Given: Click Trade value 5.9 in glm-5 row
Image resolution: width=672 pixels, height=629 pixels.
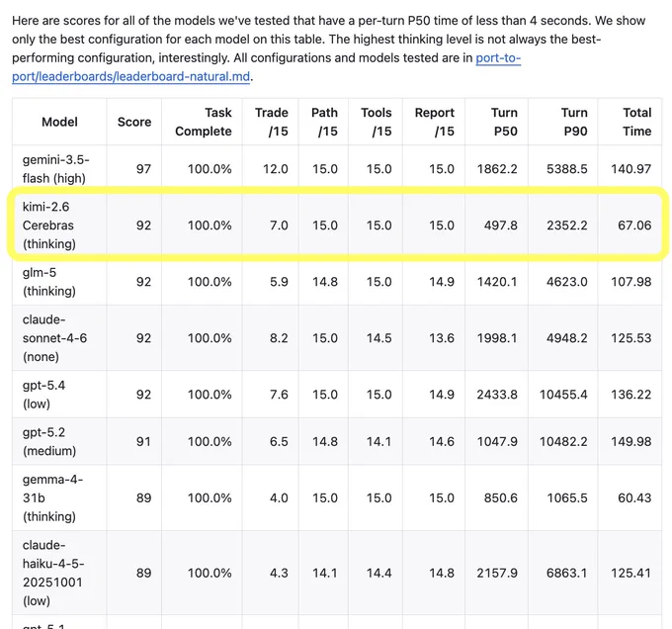Looking at the screenshot, I should [279, 282].
